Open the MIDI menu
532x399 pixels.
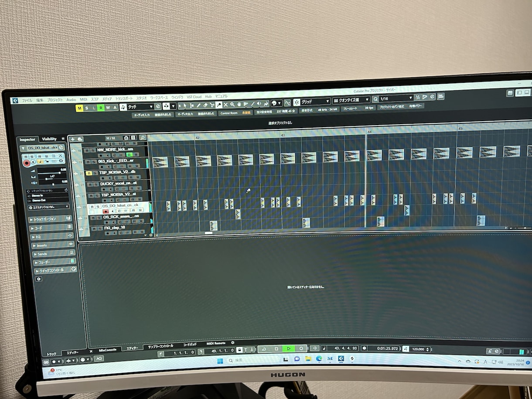(83, 100)
